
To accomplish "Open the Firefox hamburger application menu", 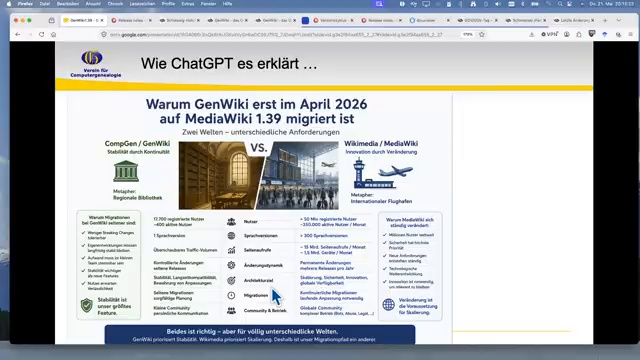I will click(631, 35).
